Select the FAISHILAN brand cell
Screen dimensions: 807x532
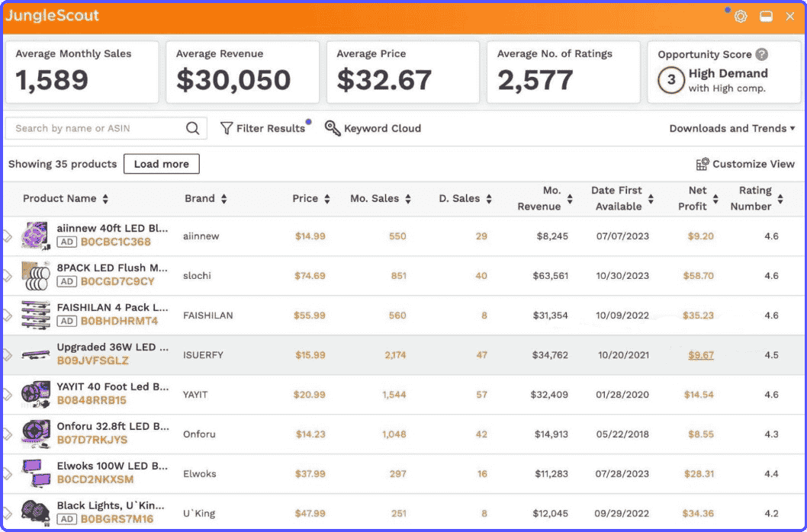tap(208, 316)
